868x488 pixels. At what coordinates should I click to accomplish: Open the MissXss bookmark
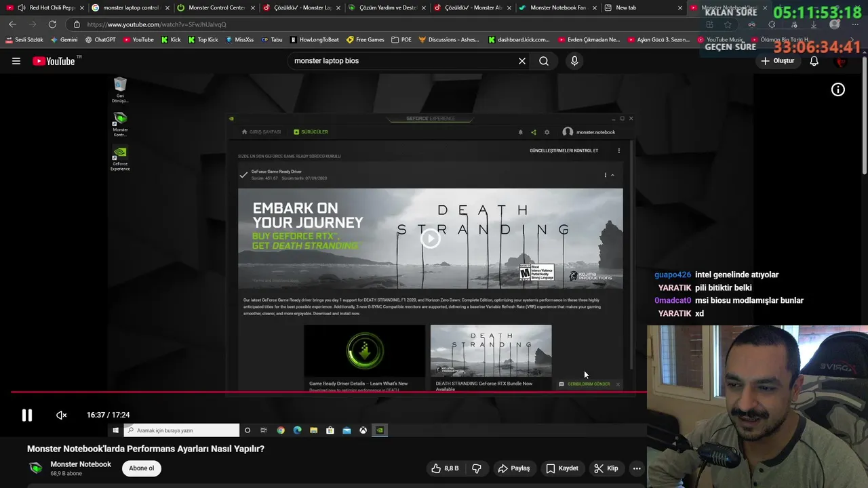[239, 40]
